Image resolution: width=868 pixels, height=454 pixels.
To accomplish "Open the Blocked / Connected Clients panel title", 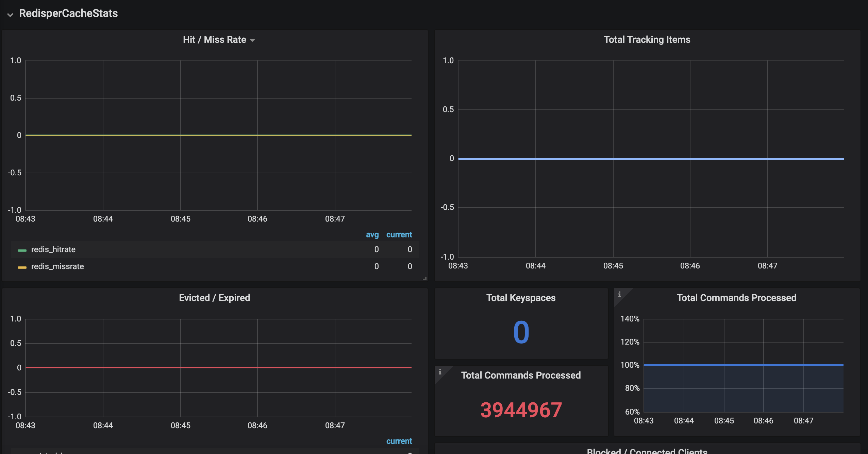I will click(647, 451).
